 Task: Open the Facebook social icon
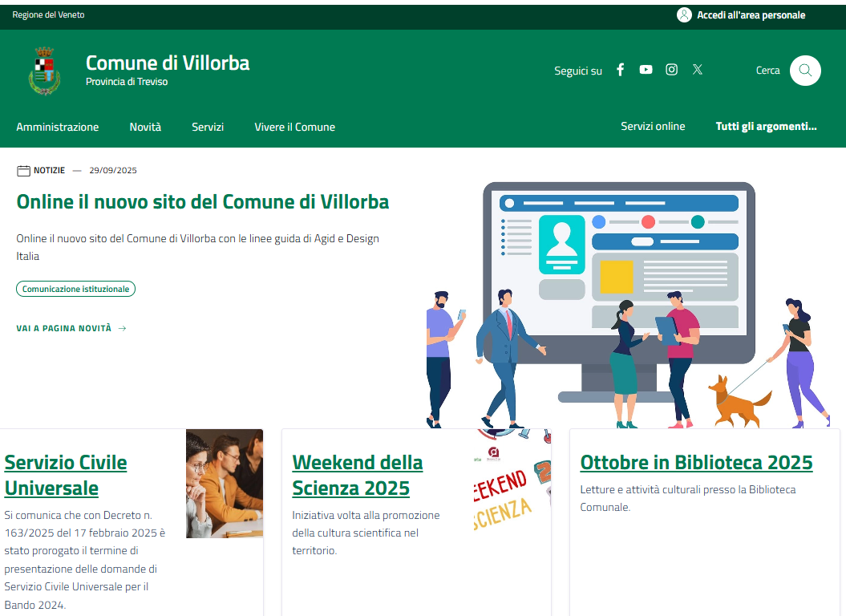[x=620, y=70]
